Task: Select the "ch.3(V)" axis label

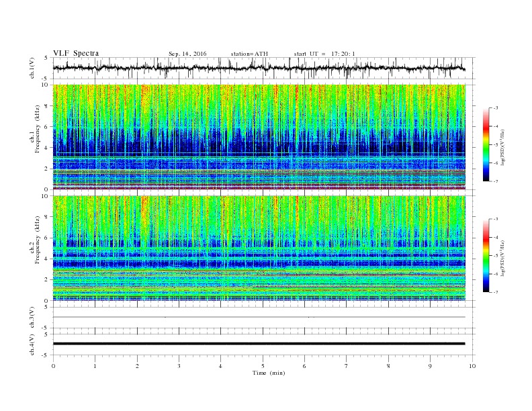Action: coord(32,318)
